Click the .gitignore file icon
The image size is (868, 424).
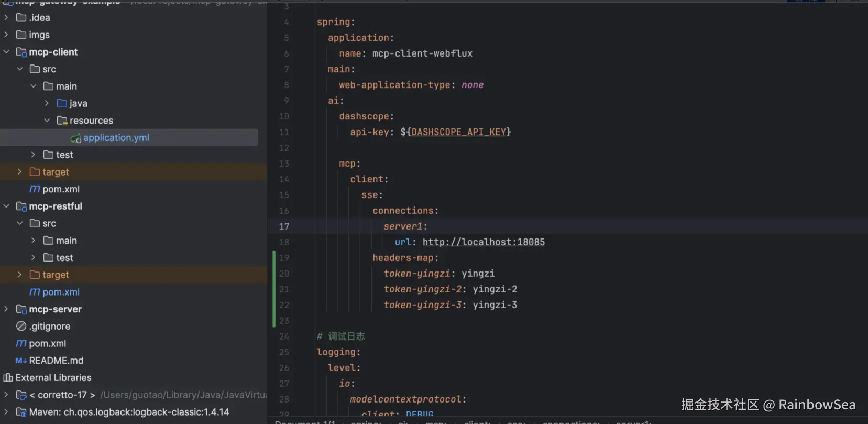coord(21,326)
